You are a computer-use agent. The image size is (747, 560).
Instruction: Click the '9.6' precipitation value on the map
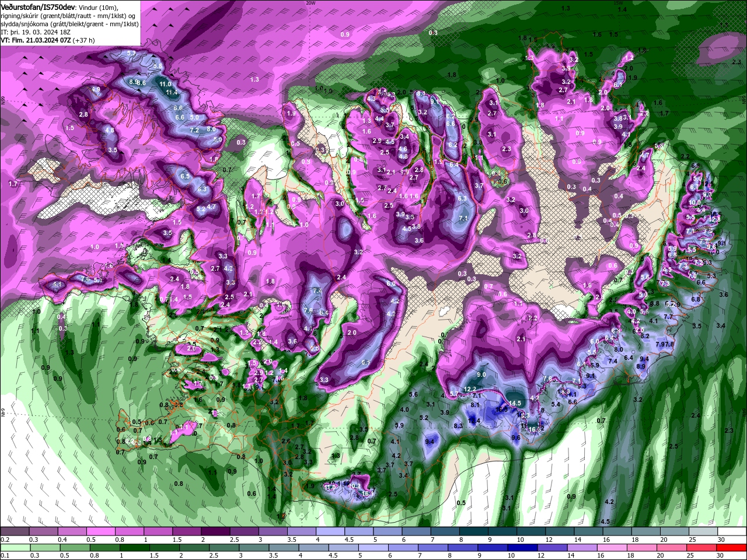[516, 437]
